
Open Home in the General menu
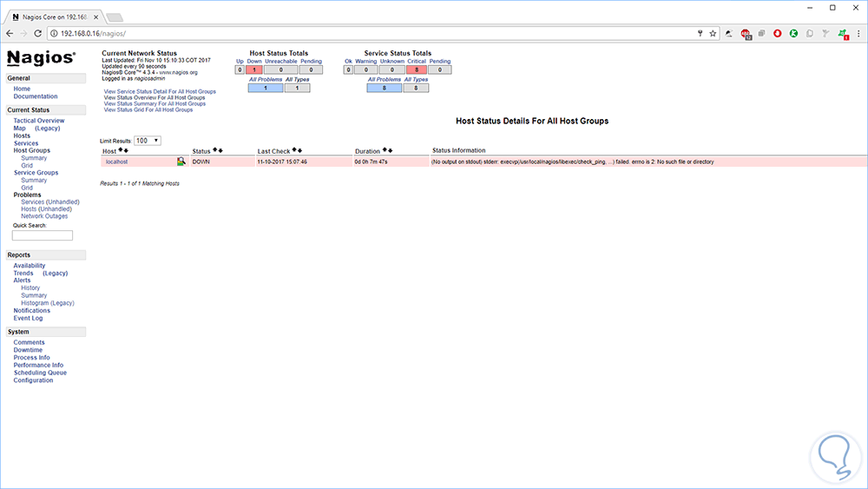(x=22, y=89)
